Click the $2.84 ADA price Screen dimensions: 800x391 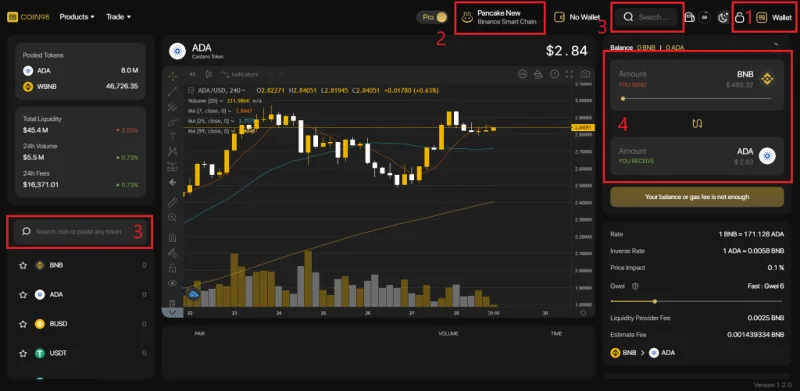click(566, 51)
